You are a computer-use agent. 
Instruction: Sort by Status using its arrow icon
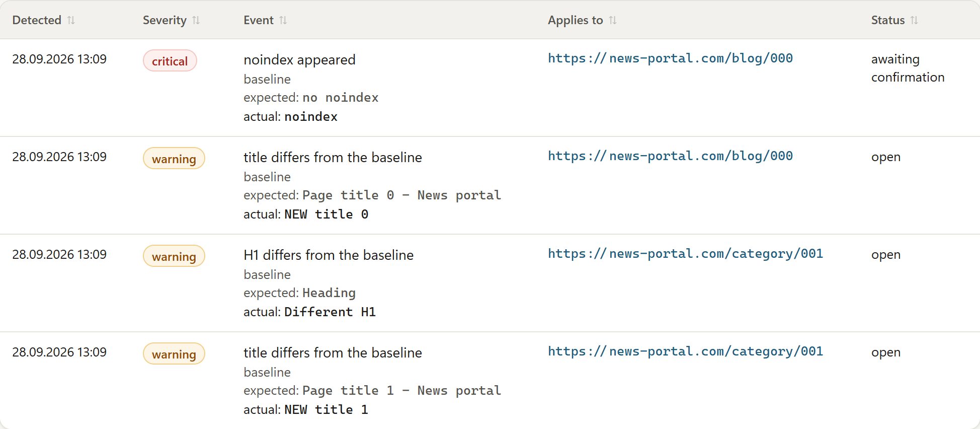click(x=914, y=20)
